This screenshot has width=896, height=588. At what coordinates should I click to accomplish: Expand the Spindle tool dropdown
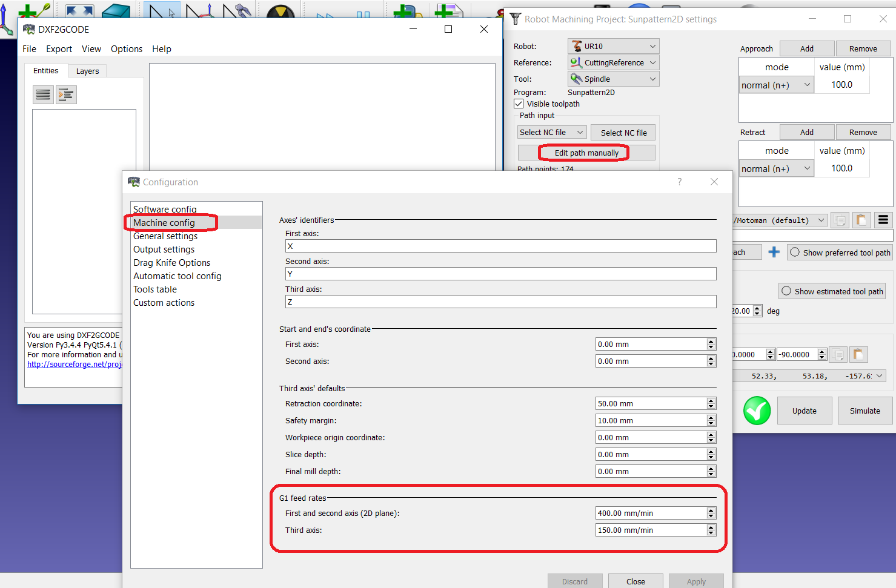point(613,79)
